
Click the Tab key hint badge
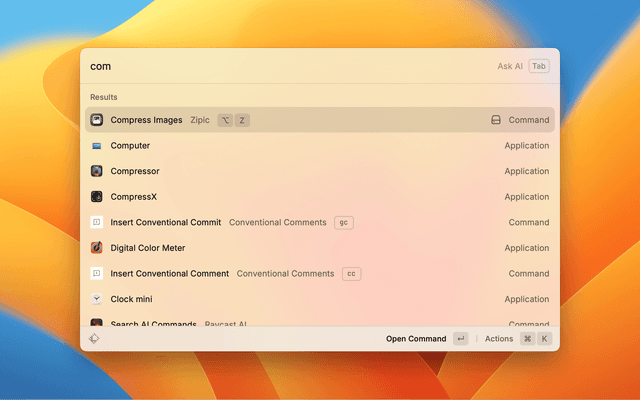(x=539, y=66)
